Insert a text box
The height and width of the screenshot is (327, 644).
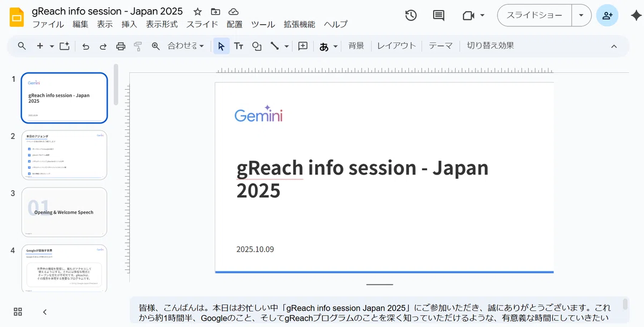[239, 46]
